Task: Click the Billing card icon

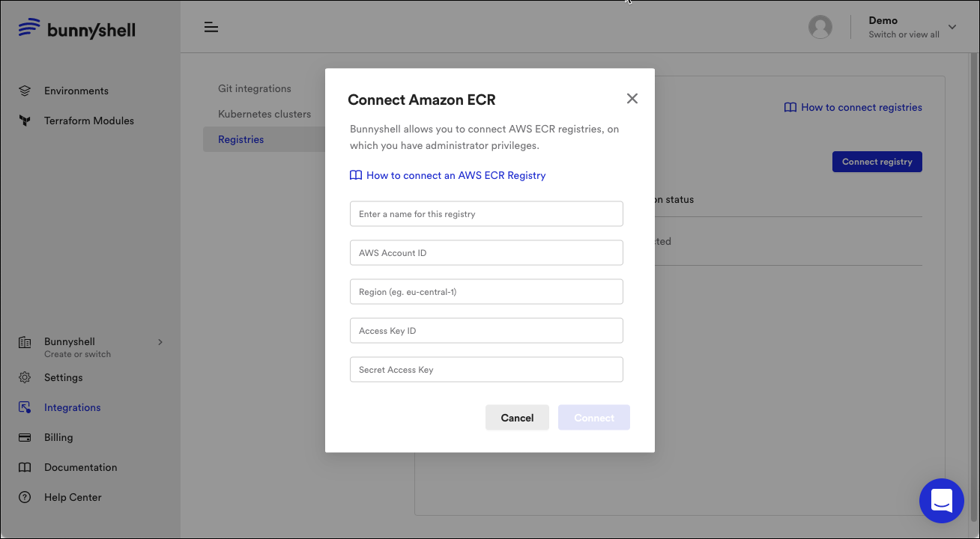Action: coord(25,437)
